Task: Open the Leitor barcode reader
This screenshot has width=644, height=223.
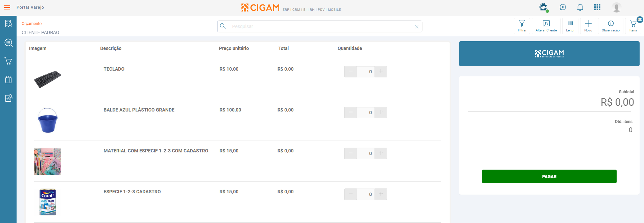Action: pos(570,26)
